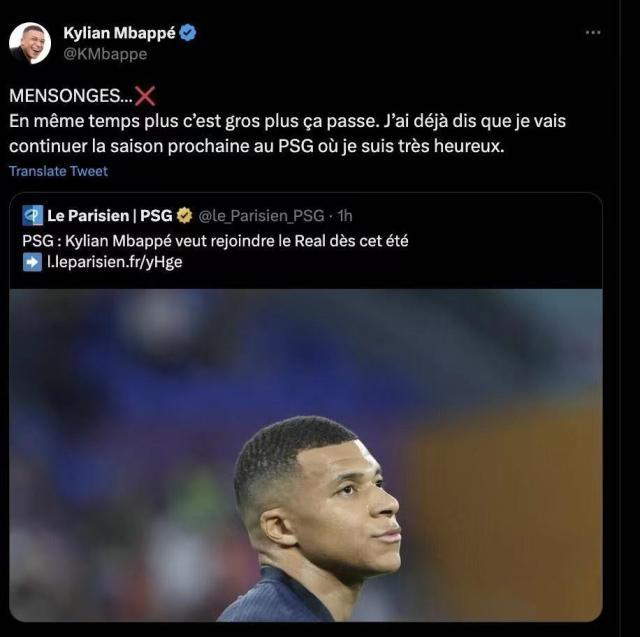
Task: Click the red cross mark emoji
Action: pyautogui.click(x=145, y=96)
